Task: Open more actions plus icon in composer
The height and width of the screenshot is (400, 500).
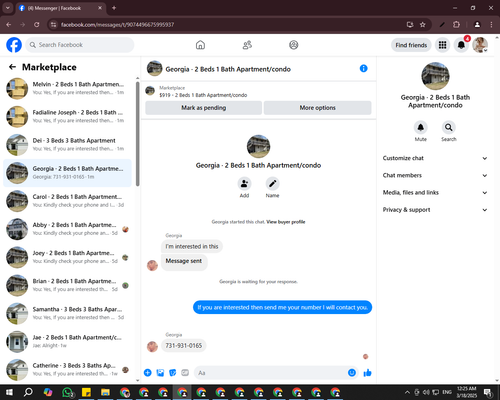Action: [148, 373]
